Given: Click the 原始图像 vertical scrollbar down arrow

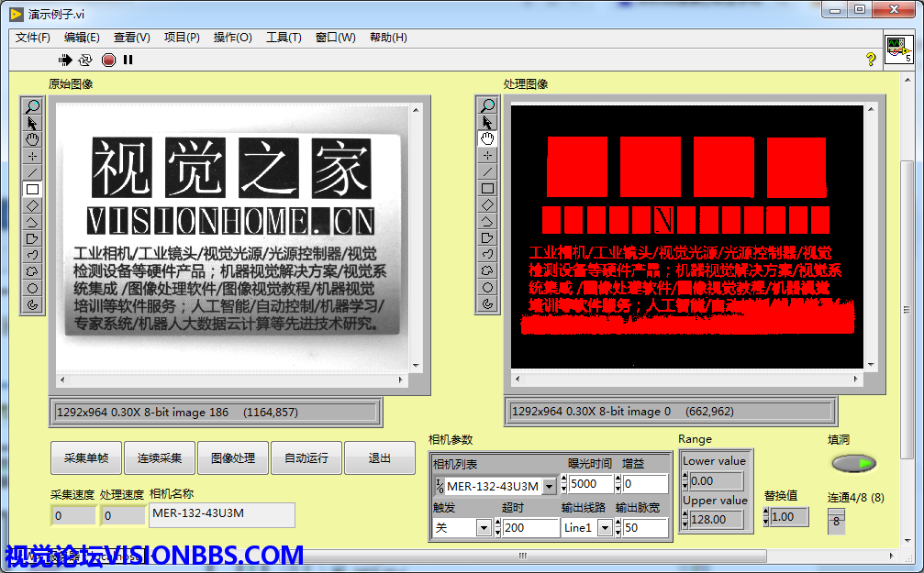Looking at the screenshot, I should point(416,365).
